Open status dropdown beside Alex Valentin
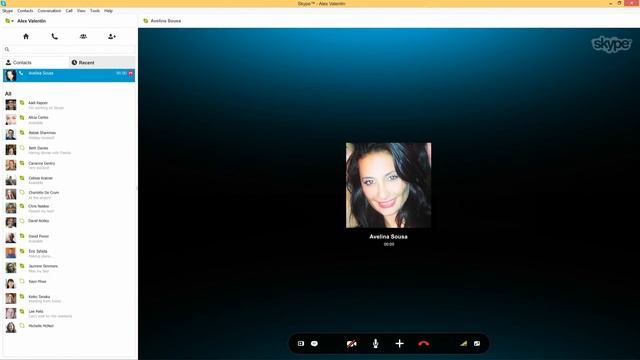640x360 pixels. pyautogui.click(x=9, y=21)
